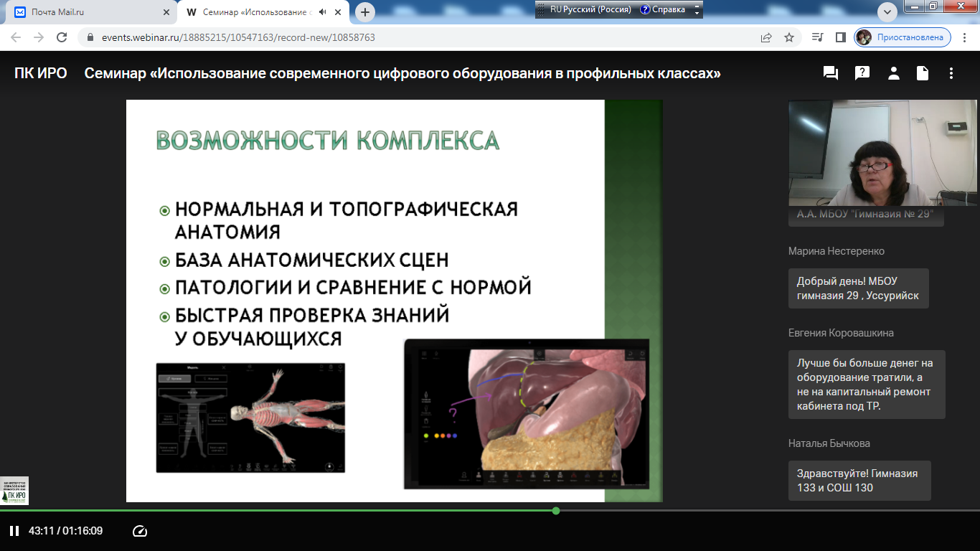980x551 pixels.
Task: Bookmark this page with the star icon
Action: point(789,37)
